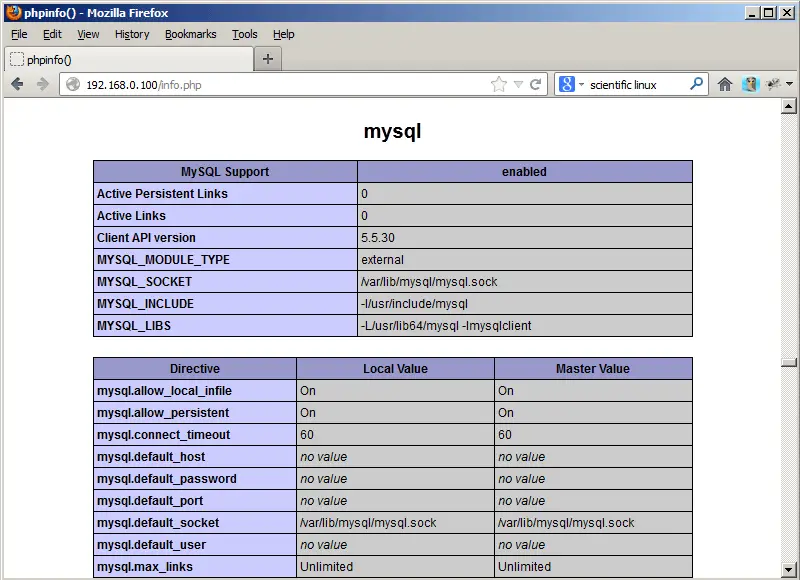Image resolution: width=800 pixels, height=580 pixels.
Task: Click mysql.connect_timeout local value 60
Action: click(x=395, y=435)
